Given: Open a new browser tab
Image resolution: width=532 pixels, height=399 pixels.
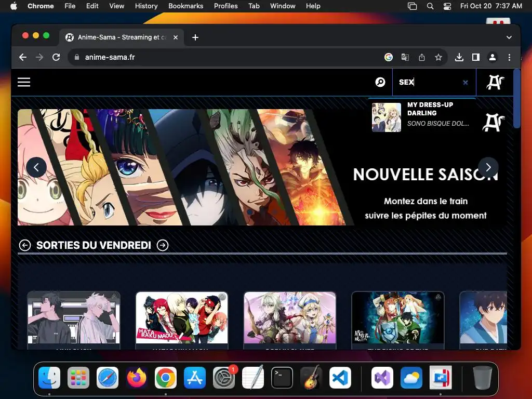Looking at the screenshot, I should point(195,37).
